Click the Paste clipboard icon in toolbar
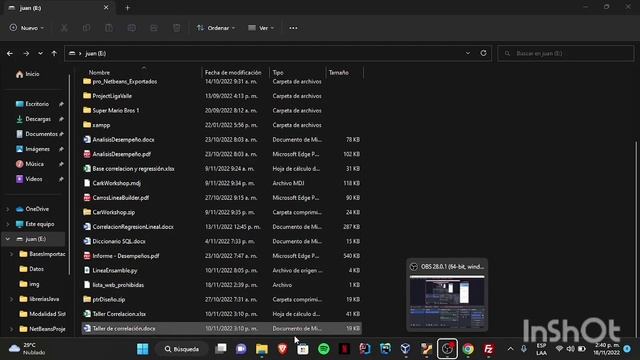 click(x=109, y=28)
